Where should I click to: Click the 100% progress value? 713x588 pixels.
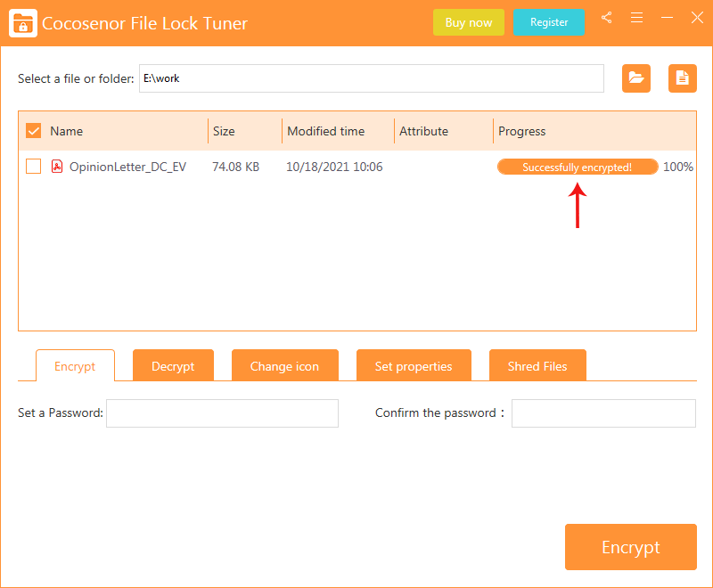[x=678, y=167]
